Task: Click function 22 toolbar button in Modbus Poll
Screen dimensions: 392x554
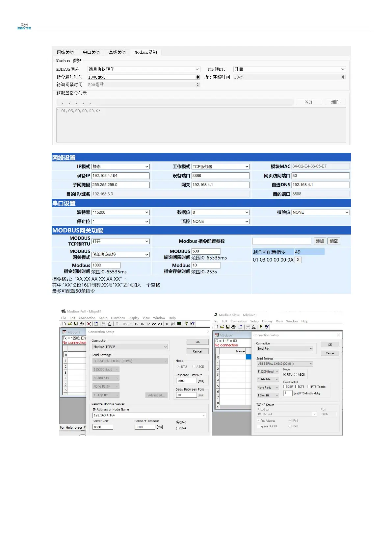Action: (154, 324)
